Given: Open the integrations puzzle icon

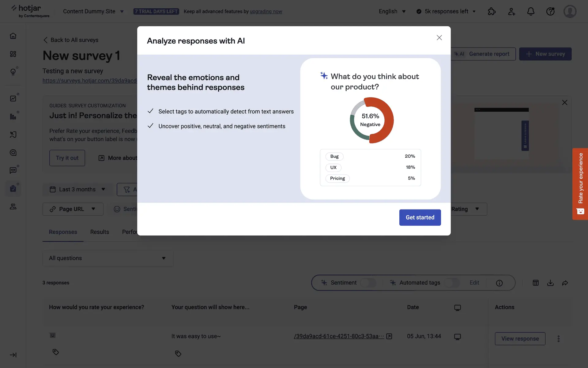Looking at the screenshot, I should tap(492, 12).
